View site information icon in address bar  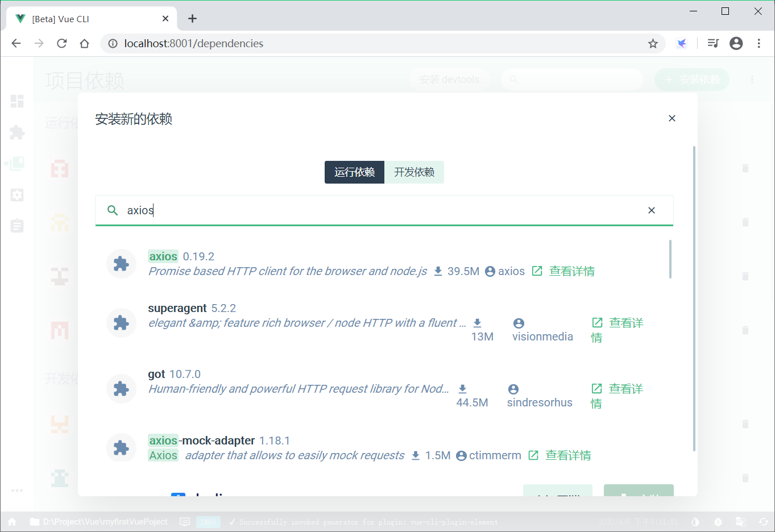pyautogui.click(x=113, y=43)
